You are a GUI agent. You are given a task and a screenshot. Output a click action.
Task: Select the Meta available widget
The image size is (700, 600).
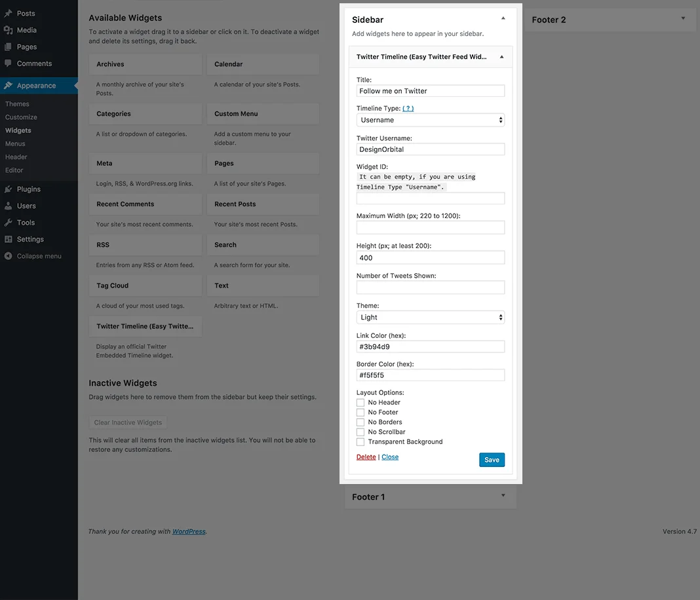[x=145, y=163]
